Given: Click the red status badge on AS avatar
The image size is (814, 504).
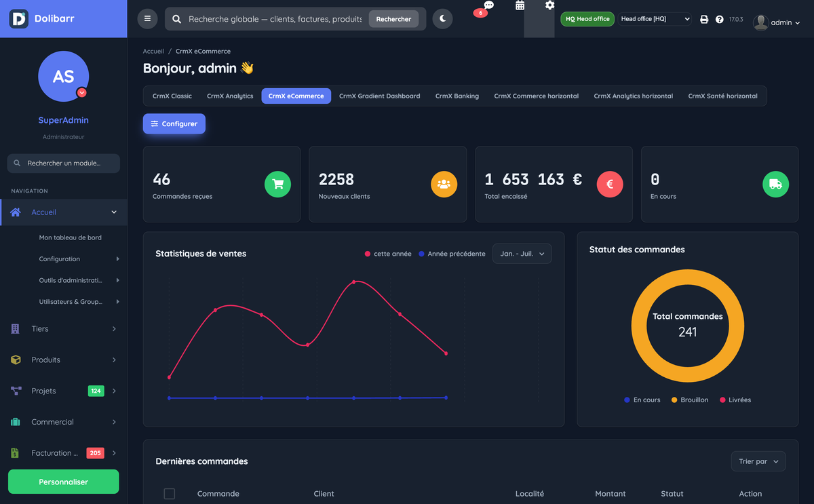Looking at the screenshot, I should click(x=82, y=92).
